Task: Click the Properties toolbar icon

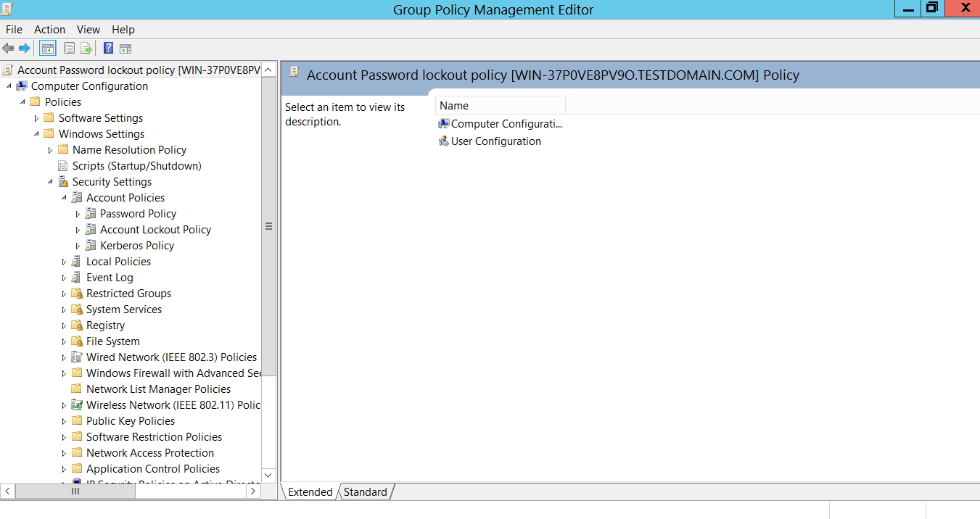Action: click(x=69, y=49)
